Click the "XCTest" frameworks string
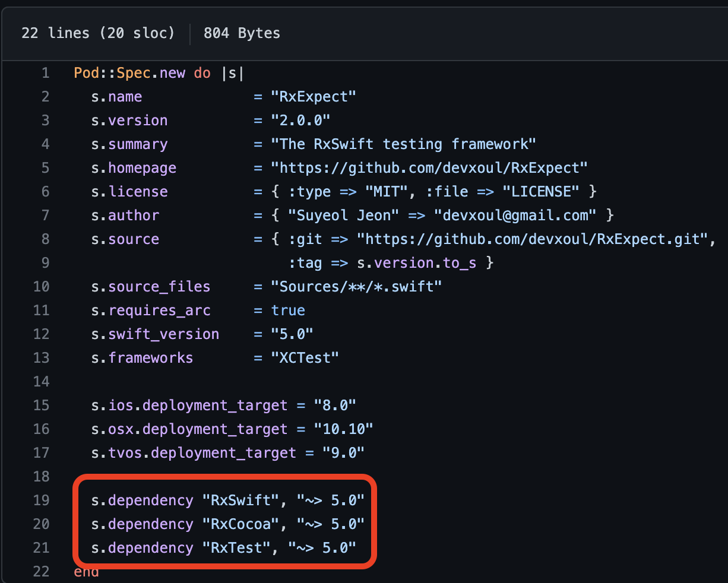Screen dimensions: 728x583 305,358
